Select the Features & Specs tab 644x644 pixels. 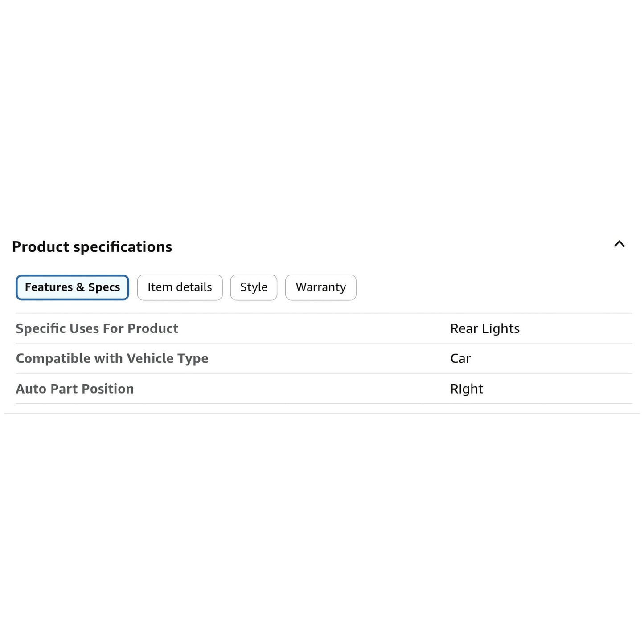[x=72, y=287]
